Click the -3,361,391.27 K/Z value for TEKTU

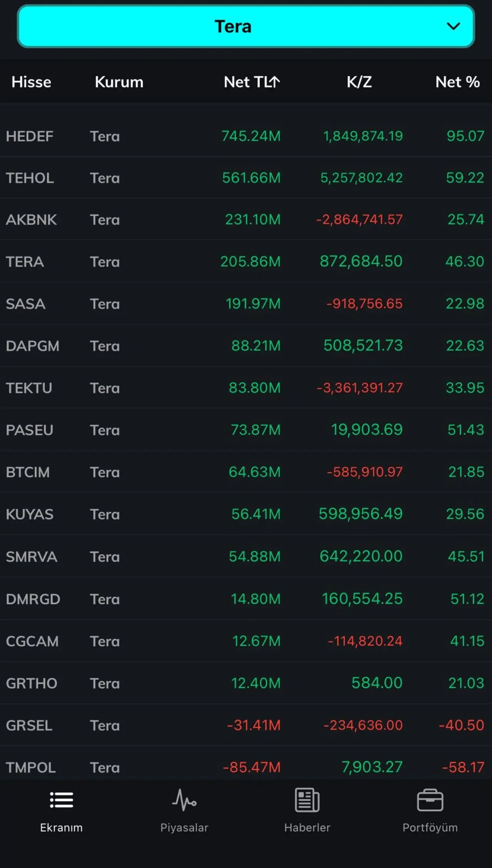(x=359, y=388)
